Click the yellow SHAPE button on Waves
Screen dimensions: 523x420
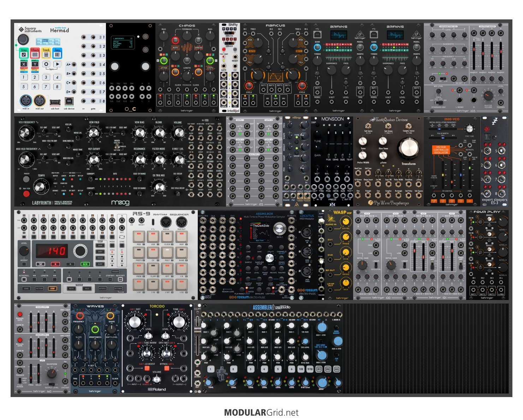point(111,315)
